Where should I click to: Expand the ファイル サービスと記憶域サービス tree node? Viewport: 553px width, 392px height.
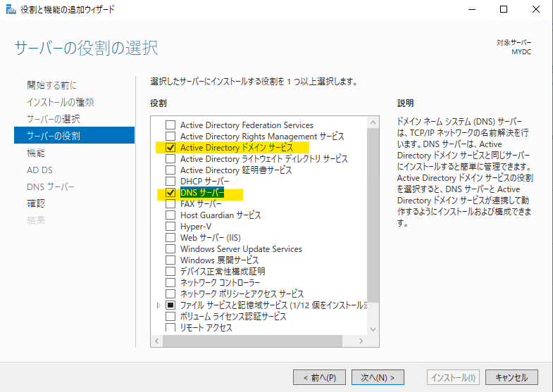159,305
